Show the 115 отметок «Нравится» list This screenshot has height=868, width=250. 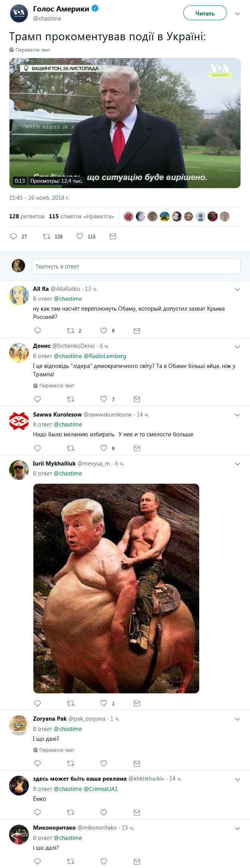(81, 216)
